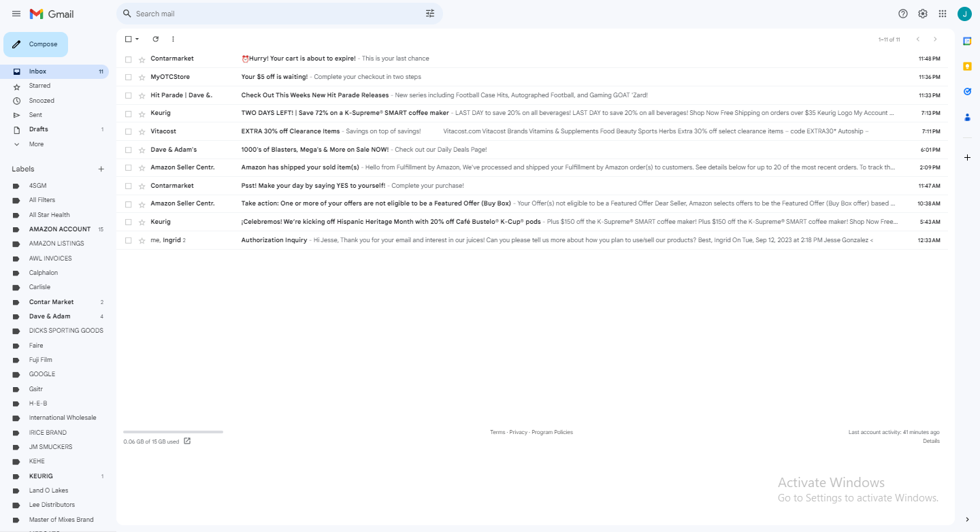
Task: Open the Settings gear icon
Action: 923,14
